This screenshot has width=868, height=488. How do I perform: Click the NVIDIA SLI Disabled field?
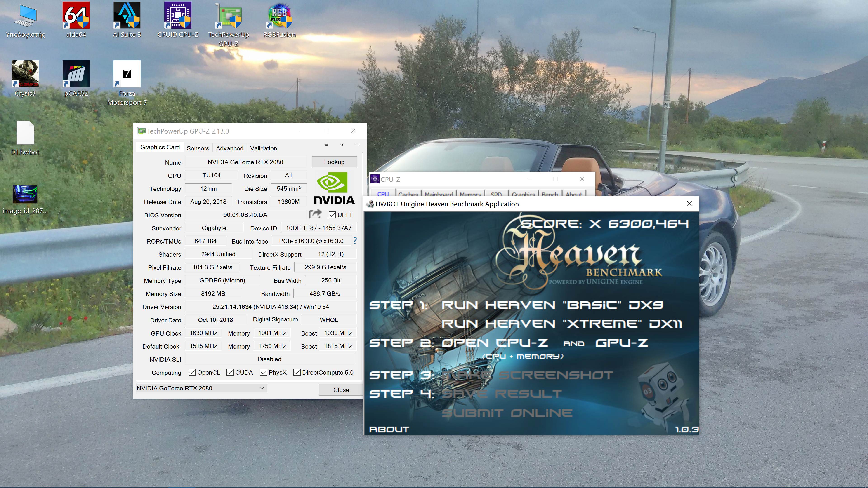[x=270, y=359]
